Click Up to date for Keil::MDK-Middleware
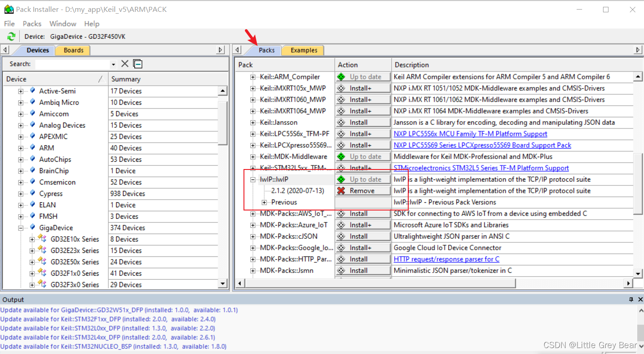This screenshot has width=644, height=354. (363, 157)
